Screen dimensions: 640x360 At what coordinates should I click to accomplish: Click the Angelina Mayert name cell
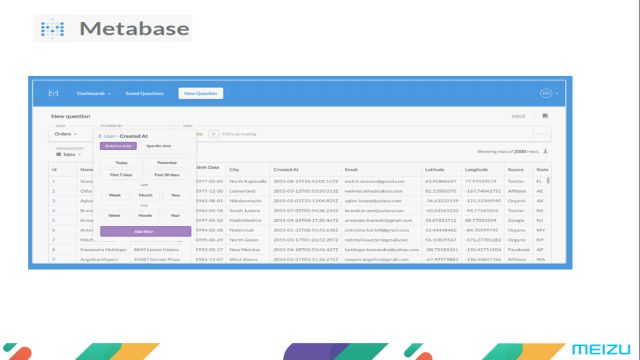tap(99, 259)
